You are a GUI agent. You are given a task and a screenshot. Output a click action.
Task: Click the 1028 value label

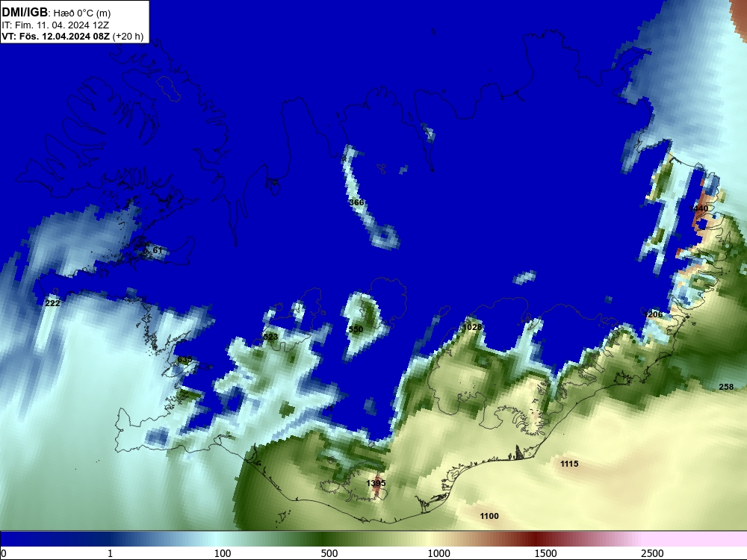(x=472, y=327)
